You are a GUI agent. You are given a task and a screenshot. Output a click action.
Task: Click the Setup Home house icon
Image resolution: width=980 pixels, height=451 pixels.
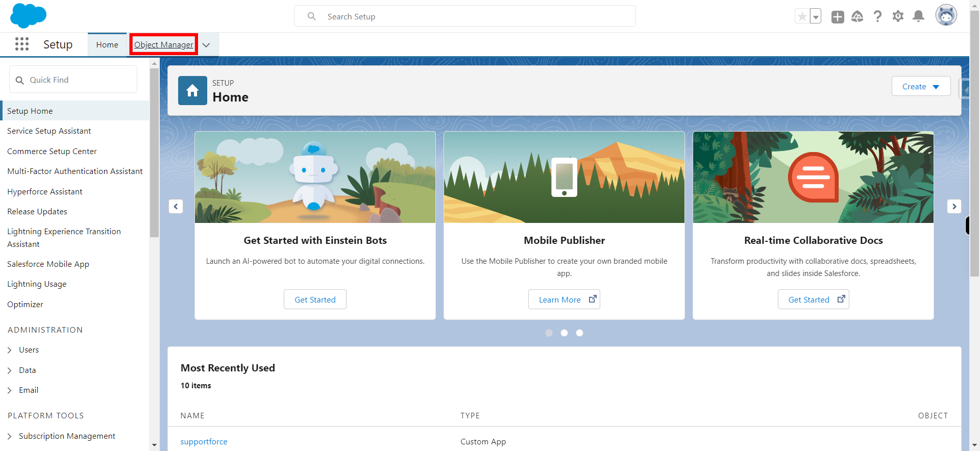[192, 90]
